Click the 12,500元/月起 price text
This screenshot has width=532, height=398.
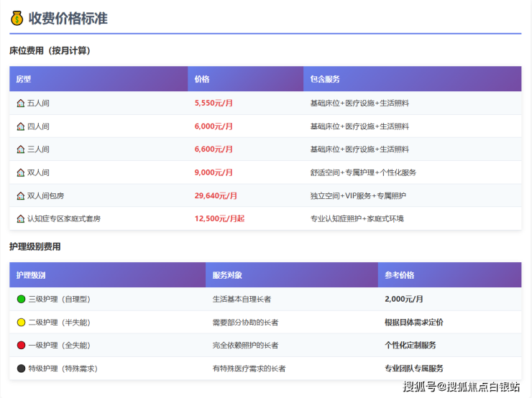(219, 218)
